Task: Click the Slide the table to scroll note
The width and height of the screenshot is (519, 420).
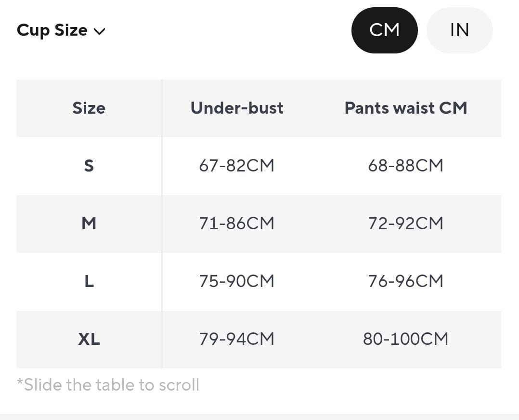Action: coord(108,385)
